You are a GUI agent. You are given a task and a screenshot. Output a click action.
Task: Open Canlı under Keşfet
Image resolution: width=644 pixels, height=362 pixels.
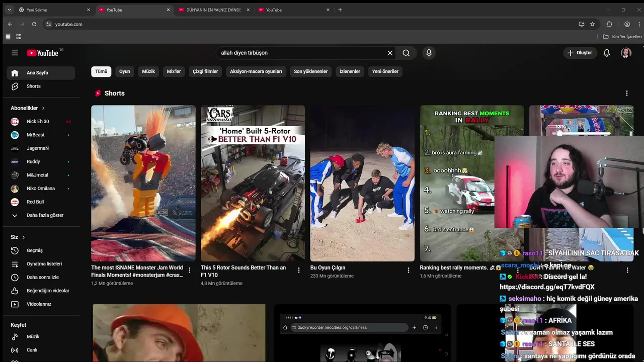coord(41,350)
